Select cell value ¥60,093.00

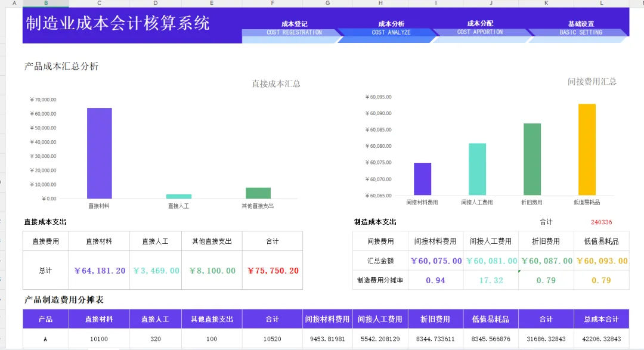(602, 261)
